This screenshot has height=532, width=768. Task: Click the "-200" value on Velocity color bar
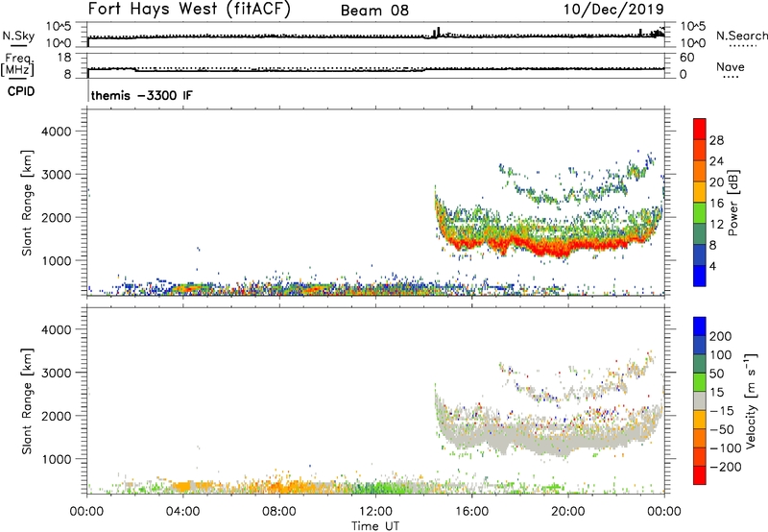click(726, 467)
